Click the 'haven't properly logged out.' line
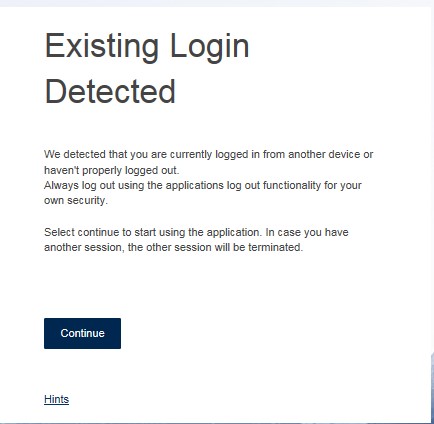 (x=112, y=170)
